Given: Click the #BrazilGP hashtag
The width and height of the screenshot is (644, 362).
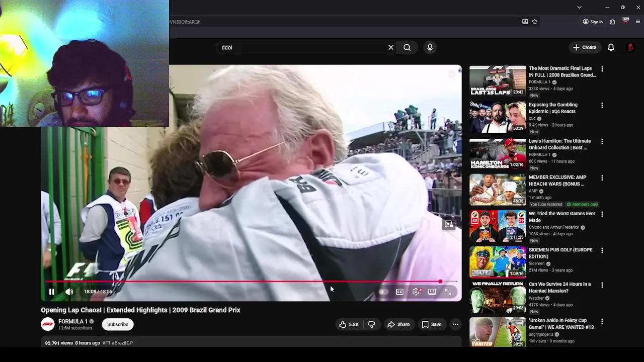Looking at the screenshot, I should tap(122, 343).
